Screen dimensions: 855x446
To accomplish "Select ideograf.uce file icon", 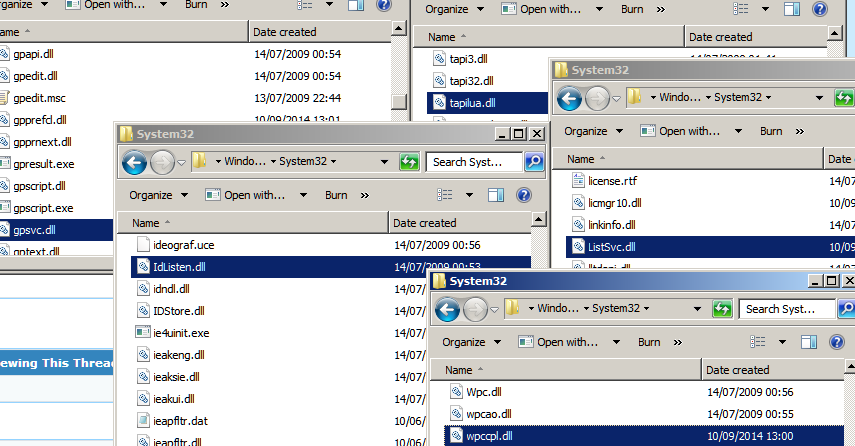I will (143, 244).
